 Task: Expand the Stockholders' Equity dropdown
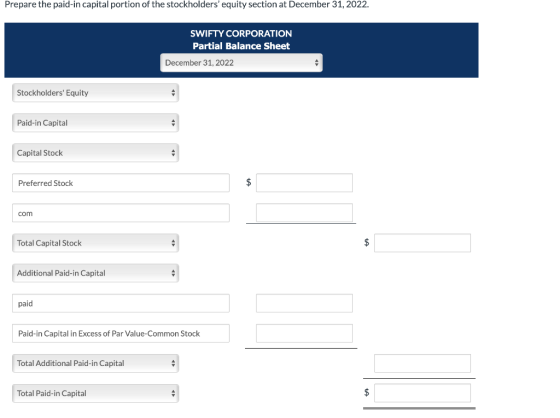pos(95,93)
